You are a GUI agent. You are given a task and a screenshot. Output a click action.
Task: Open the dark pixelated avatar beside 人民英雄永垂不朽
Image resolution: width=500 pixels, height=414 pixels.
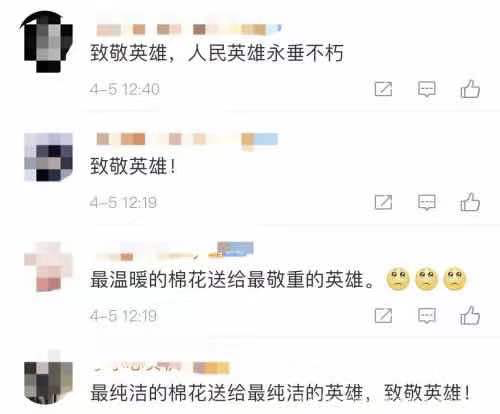[x=46, y=43]
